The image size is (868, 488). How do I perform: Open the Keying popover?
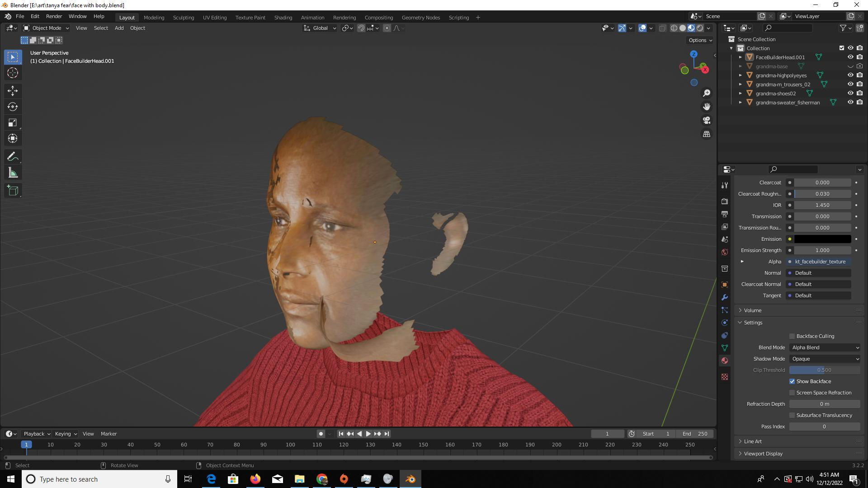click(x=66, y=434)
